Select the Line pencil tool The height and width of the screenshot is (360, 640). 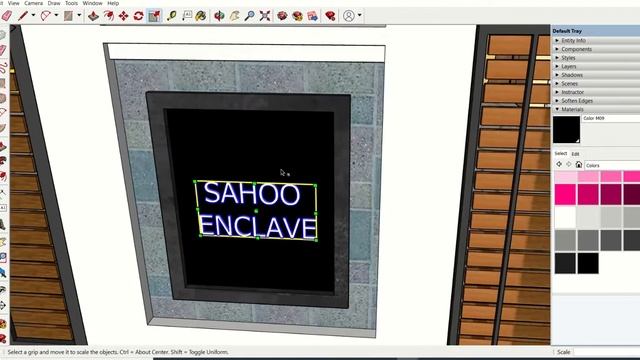23,16
